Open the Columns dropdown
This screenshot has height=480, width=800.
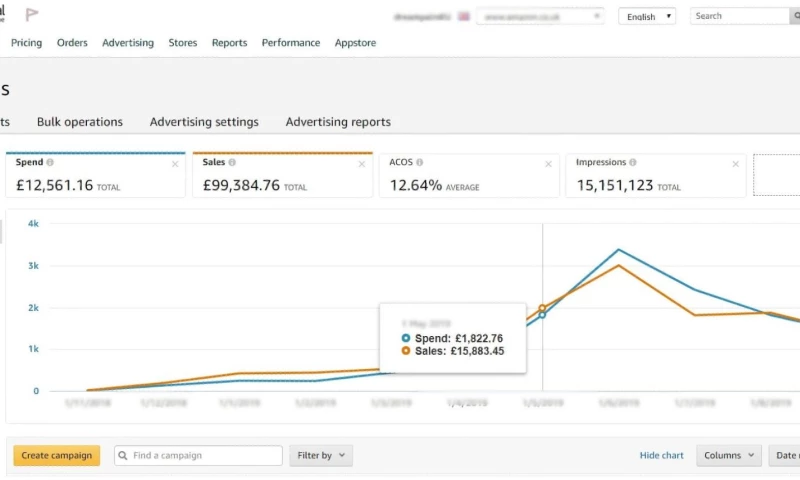[729, 456]
